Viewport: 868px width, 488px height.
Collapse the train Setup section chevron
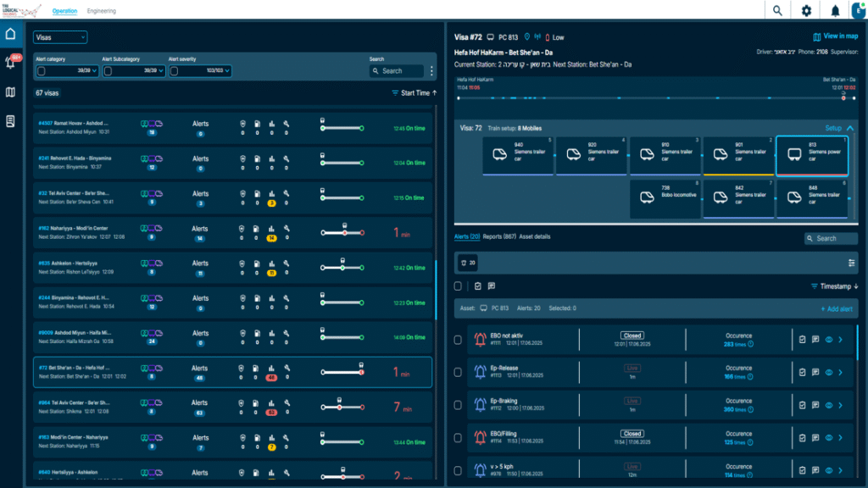(850, 128)
